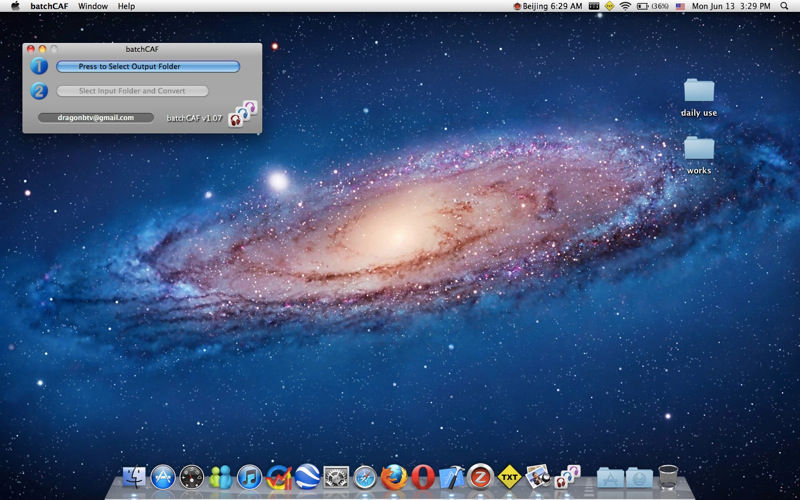Viewport: 800px width, 500px height.
Task: Click the dragonbtv@gmail.com email link
Action: [96, 117]
